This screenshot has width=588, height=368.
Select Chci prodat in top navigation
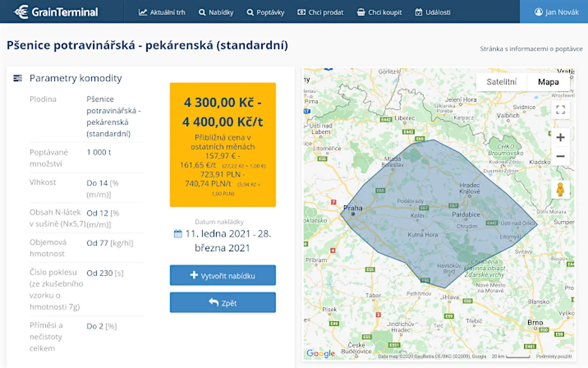click(320, 12)
